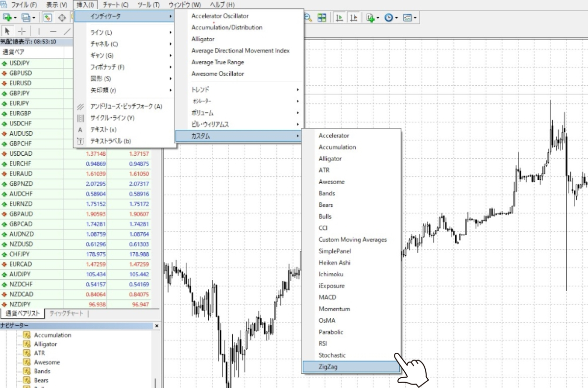Click the Tile Windows grid icon
588x388 pixels.
point(321,18)
